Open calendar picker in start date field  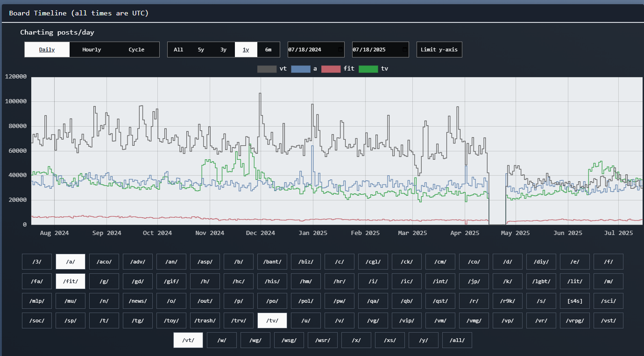[340, 50]
